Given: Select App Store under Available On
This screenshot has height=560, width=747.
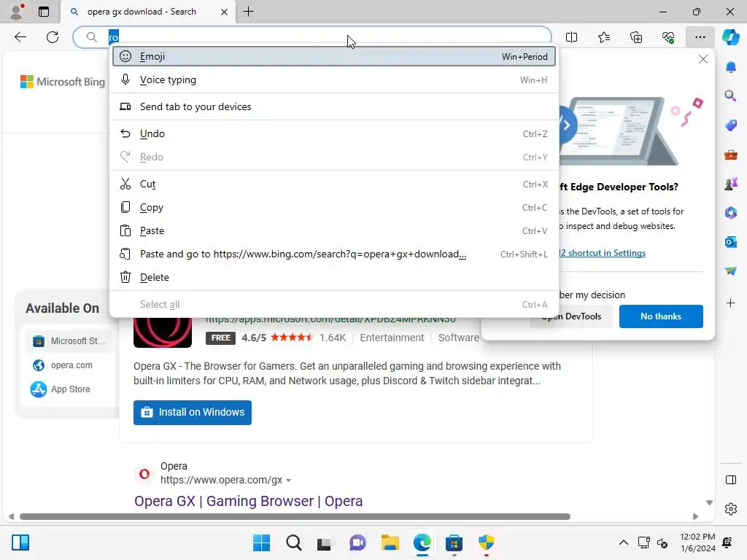Looking at the screenshot, I should [61, 389].
